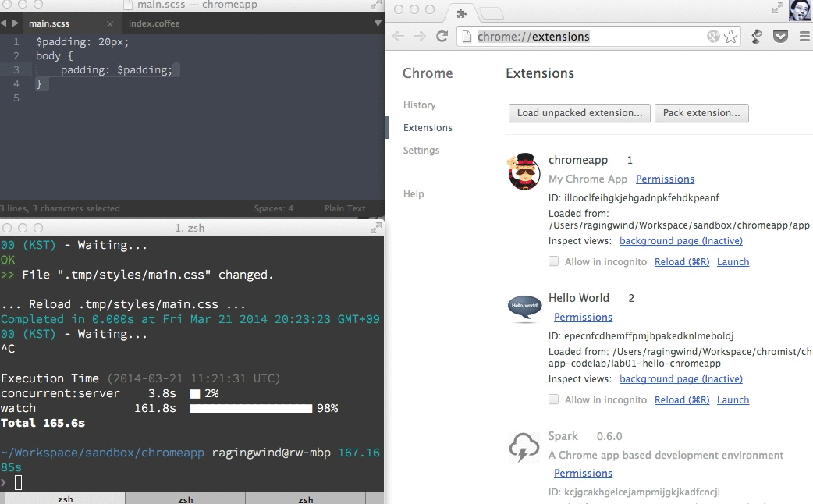This screenshot has height=504, width=813.
Task: Click Load unpacked extension button
Action: (x=580, y=113)
